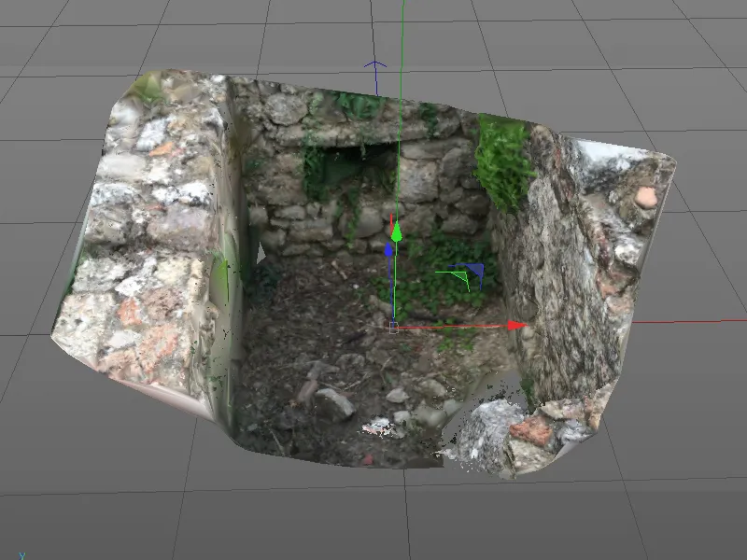The image size is (747, 560).
Task: Click the gizmo origin square handle
Action: coord(393,328)
